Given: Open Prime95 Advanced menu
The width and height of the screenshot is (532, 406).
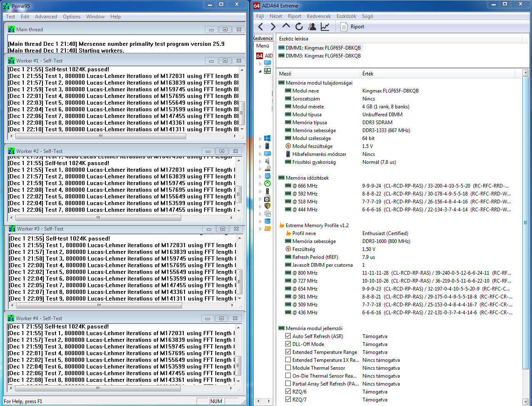Looking at the screenshot, I should (x=46, y=17).
